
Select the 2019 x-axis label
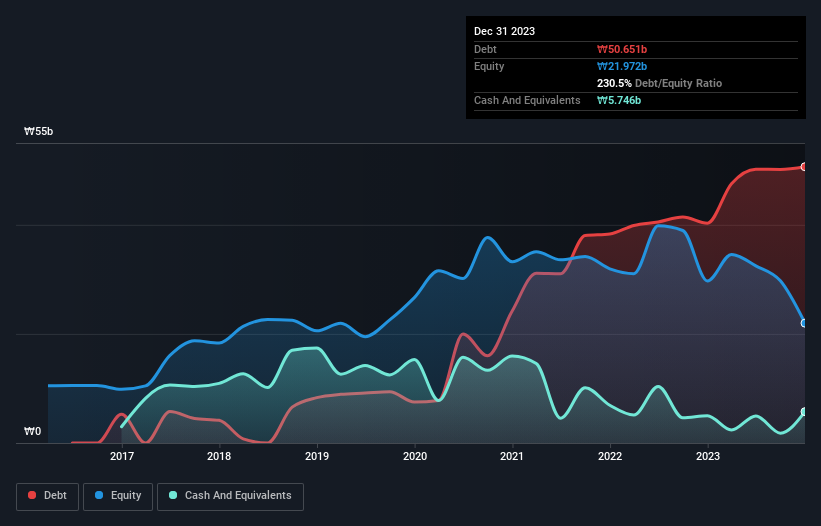pyautogui.click(x=317, y=456)
